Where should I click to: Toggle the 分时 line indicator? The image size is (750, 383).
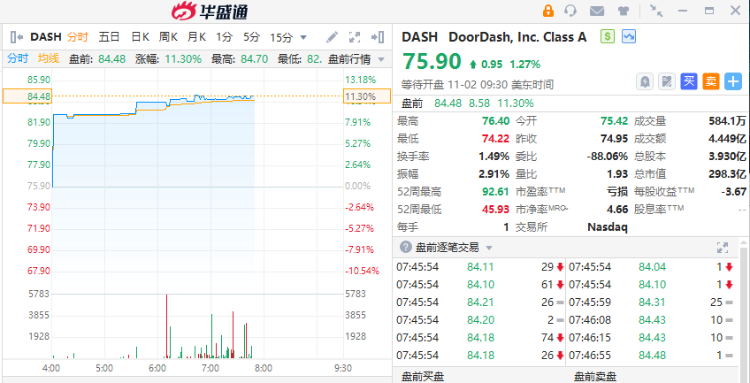(17, 59)
